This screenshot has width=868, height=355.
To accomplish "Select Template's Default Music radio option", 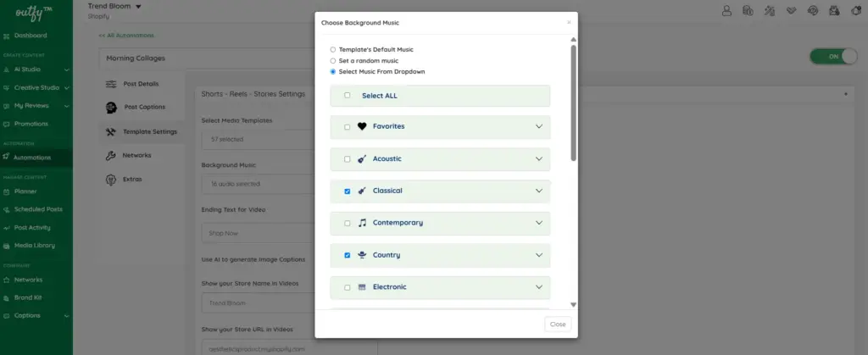I will click(x=332, y=50).
